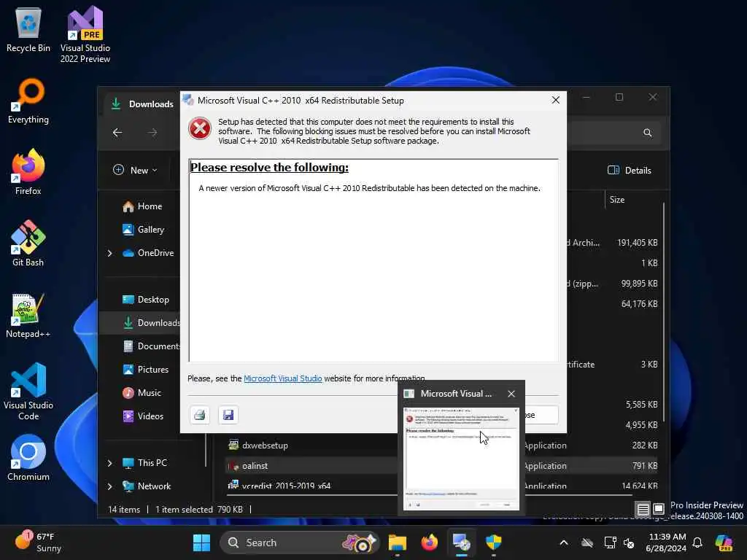The width and height of the screenshot is (747, 560).
Task: Open the New dropdown in File Explorer
Action: pos(135,170)
